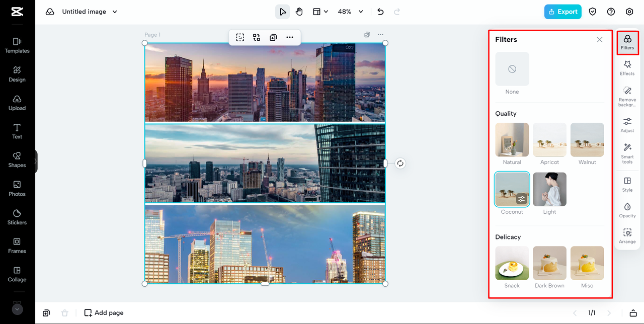Open the Settings gear icon
This screenshot has height=324, width=644.
pyautogui.click(x=629, y=12)
